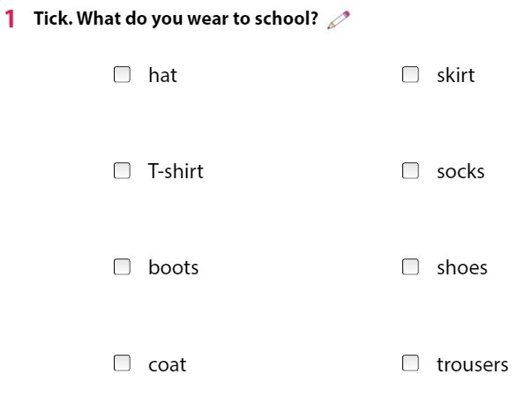Click the "shoes" text label
This screenshot has width=532, height=397.
461,267
